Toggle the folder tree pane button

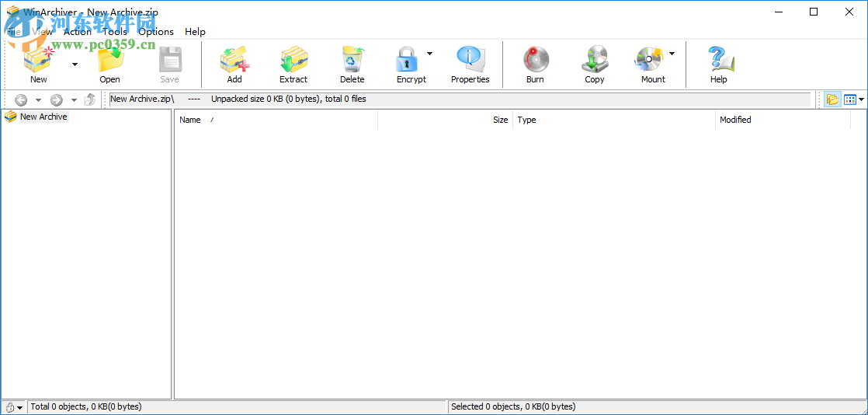click(832, 99)
